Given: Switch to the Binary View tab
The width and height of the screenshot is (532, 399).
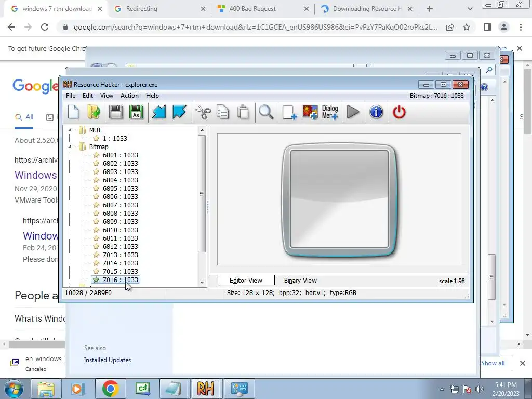Looking at the screenshot, I should (300, 281).
